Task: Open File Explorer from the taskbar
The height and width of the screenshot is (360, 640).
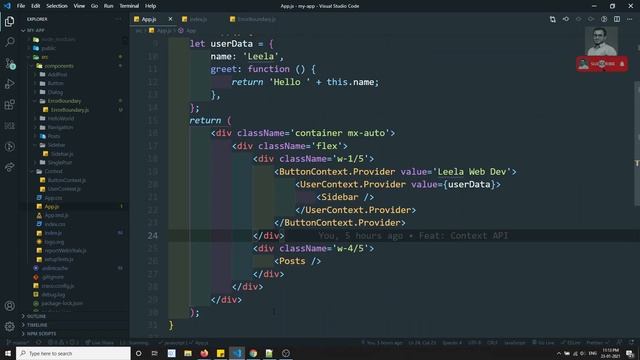Action: click(188, 353)
